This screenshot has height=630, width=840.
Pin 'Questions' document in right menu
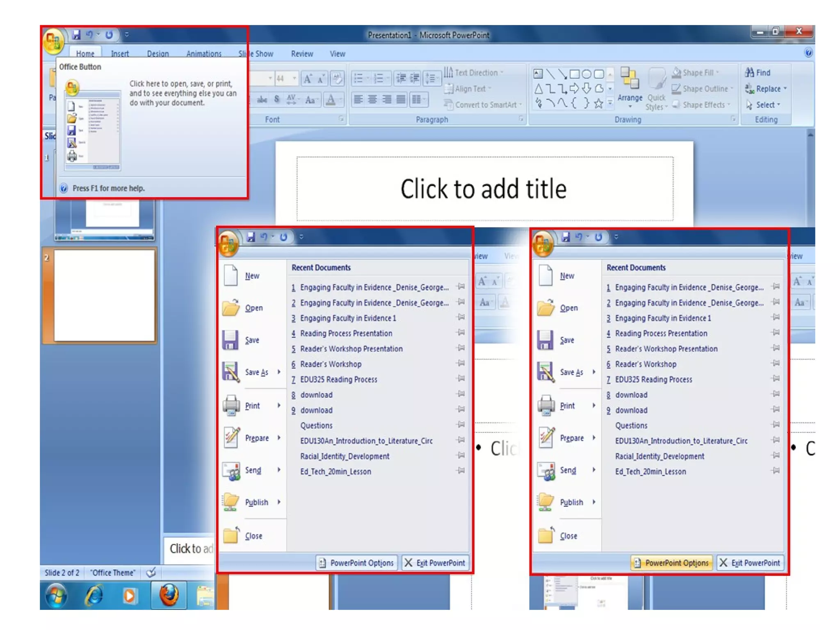point(776,425)
